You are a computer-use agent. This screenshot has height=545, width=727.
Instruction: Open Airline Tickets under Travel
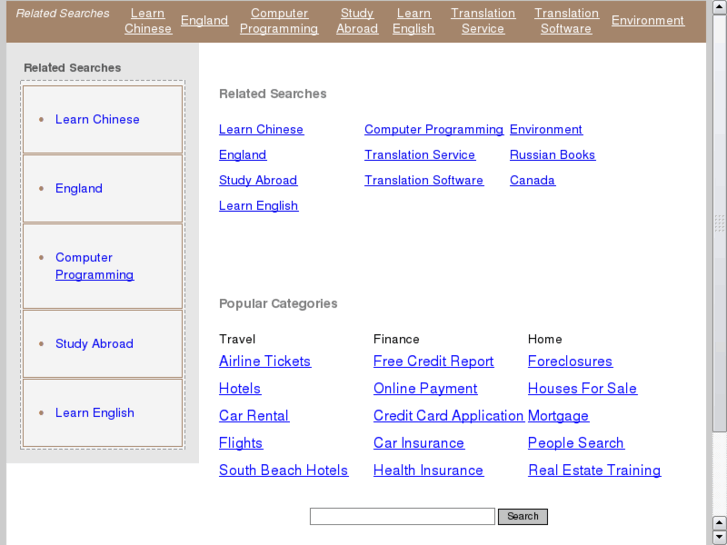265,361
